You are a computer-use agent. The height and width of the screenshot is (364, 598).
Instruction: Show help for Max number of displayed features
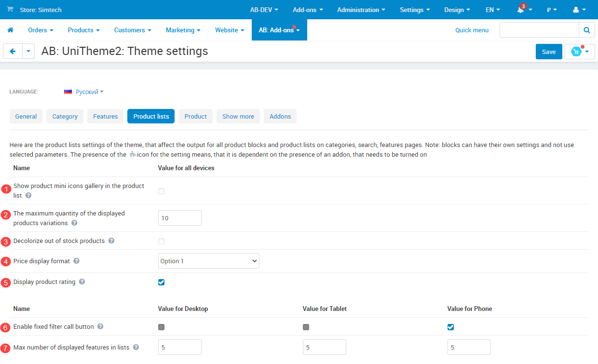coord(136,347)
